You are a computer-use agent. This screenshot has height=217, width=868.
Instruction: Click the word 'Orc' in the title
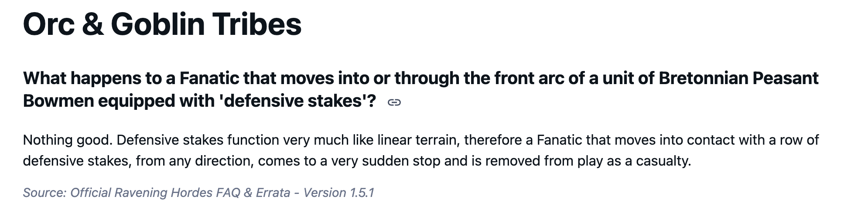48,24
